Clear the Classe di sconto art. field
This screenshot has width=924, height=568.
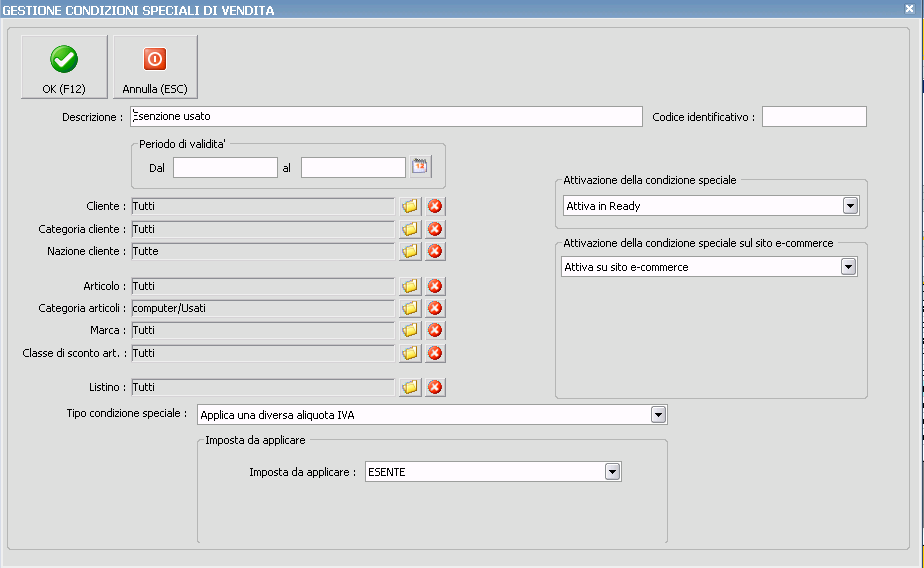tap(435, 353)
